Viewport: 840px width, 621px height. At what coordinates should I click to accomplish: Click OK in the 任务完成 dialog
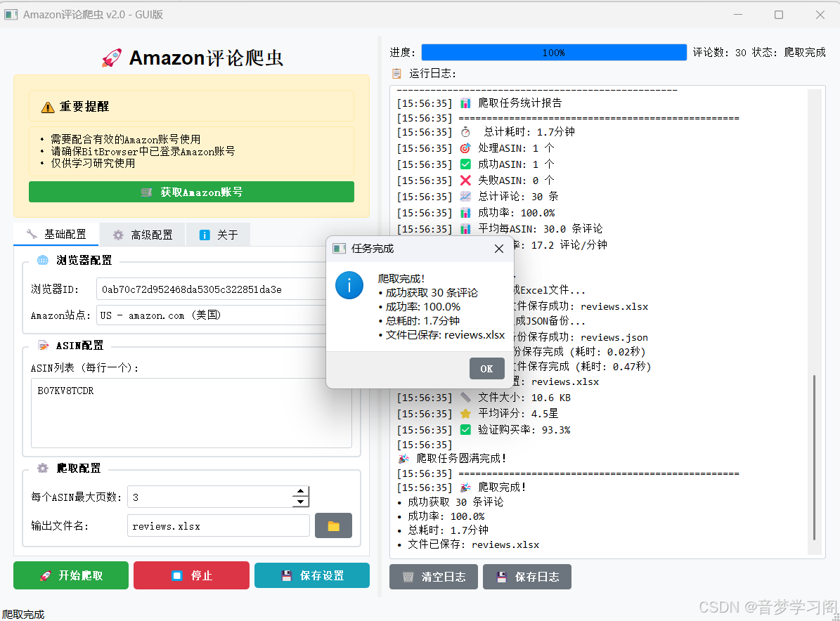[x=487, y=367]
